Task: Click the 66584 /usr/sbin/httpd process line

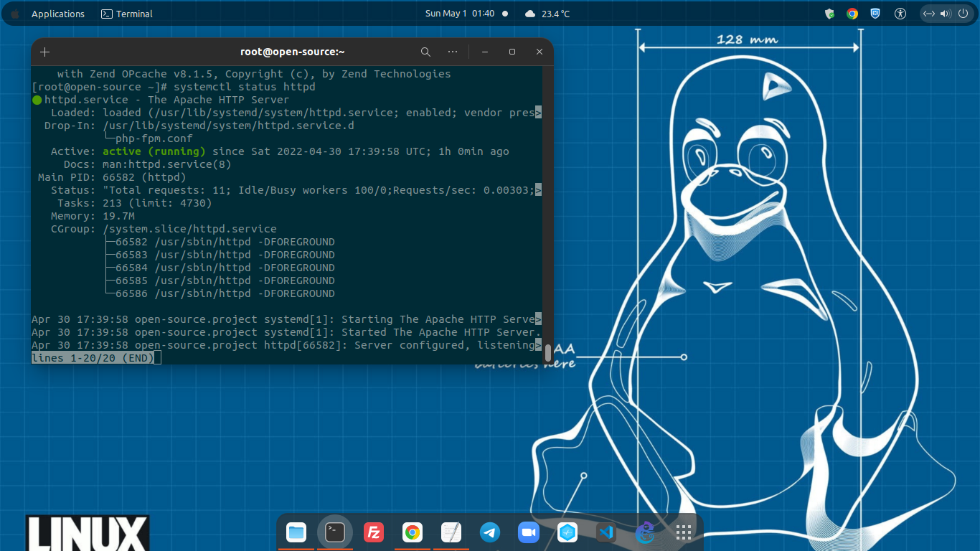Action: (x=225, y=268)
